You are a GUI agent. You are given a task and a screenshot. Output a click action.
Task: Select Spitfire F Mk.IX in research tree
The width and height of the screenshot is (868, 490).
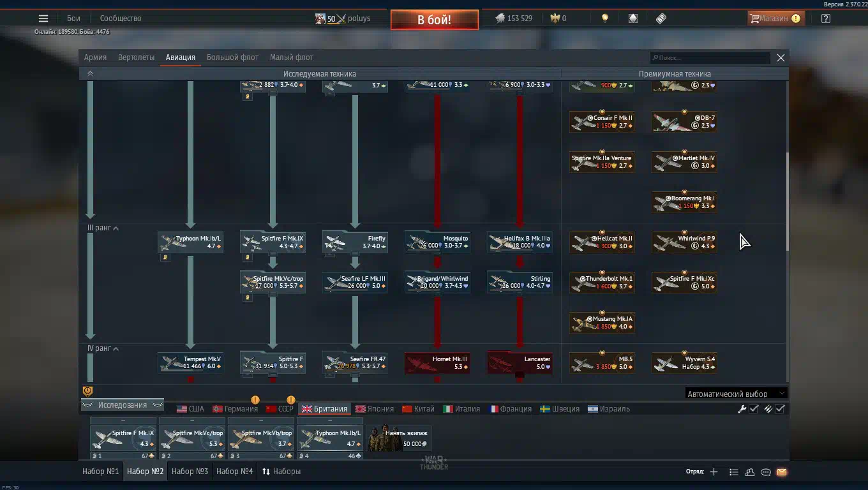[x=273, y=242]
